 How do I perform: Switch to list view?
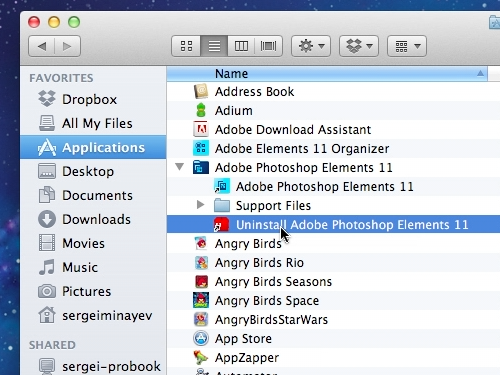(x=214, y=46)
